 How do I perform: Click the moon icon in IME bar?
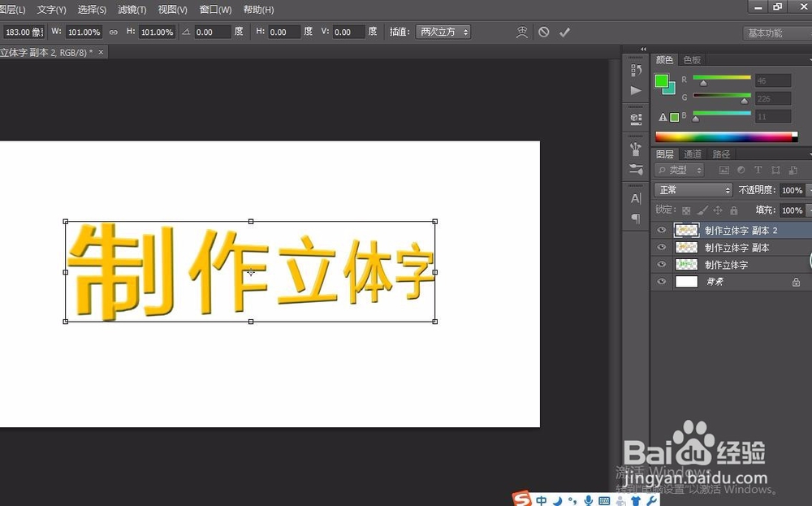(557, 501)
